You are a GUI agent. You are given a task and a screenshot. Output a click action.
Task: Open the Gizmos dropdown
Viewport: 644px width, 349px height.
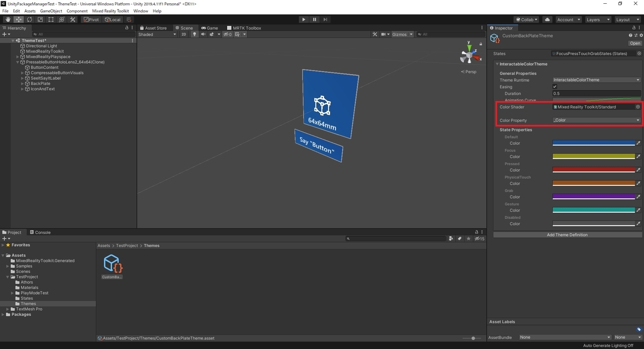pos(403,34)
